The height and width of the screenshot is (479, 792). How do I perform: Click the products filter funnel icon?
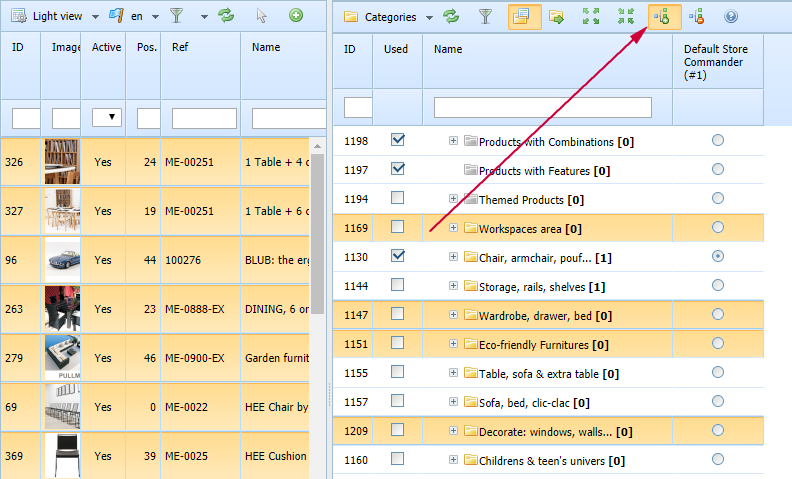tap(176, 15)
